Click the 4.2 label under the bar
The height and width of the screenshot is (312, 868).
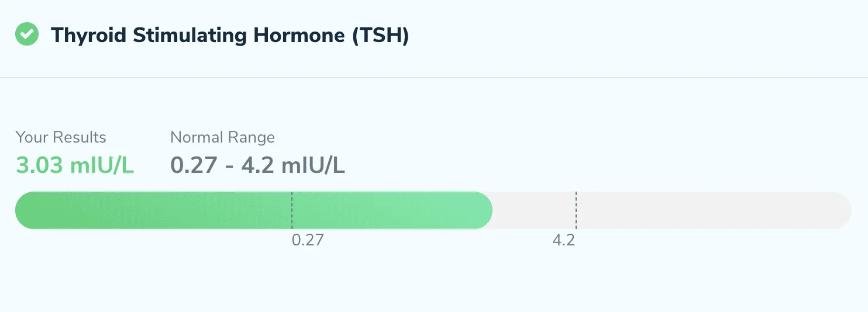[564, 240]
